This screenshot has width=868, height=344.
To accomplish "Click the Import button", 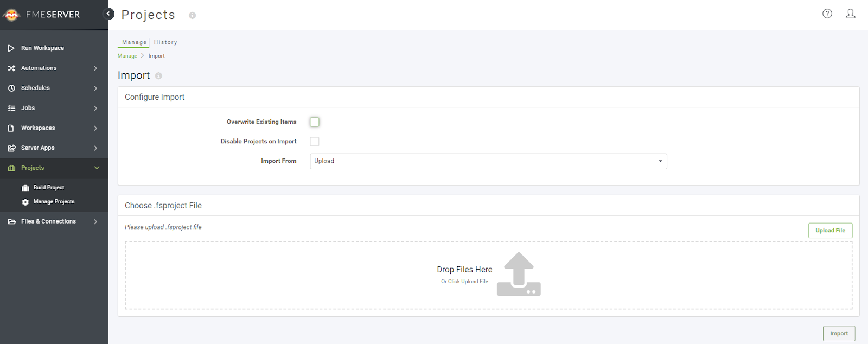I will [839, 334].
